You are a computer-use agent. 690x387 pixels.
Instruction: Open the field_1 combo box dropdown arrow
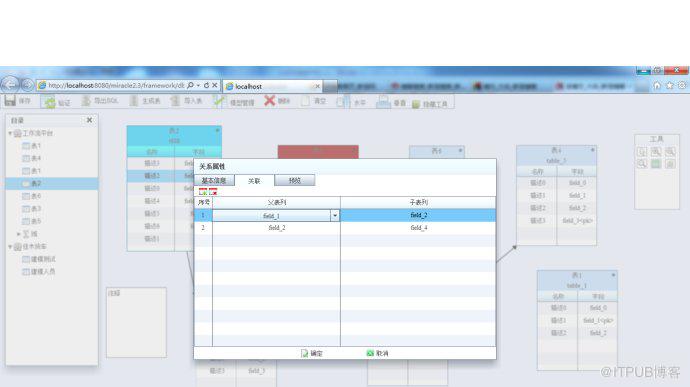tap(335, 215)
